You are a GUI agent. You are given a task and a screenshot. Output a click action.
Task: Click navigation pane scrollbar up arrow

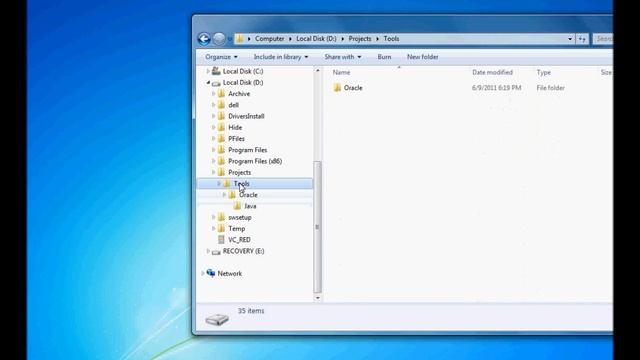[x=318, y=71]
